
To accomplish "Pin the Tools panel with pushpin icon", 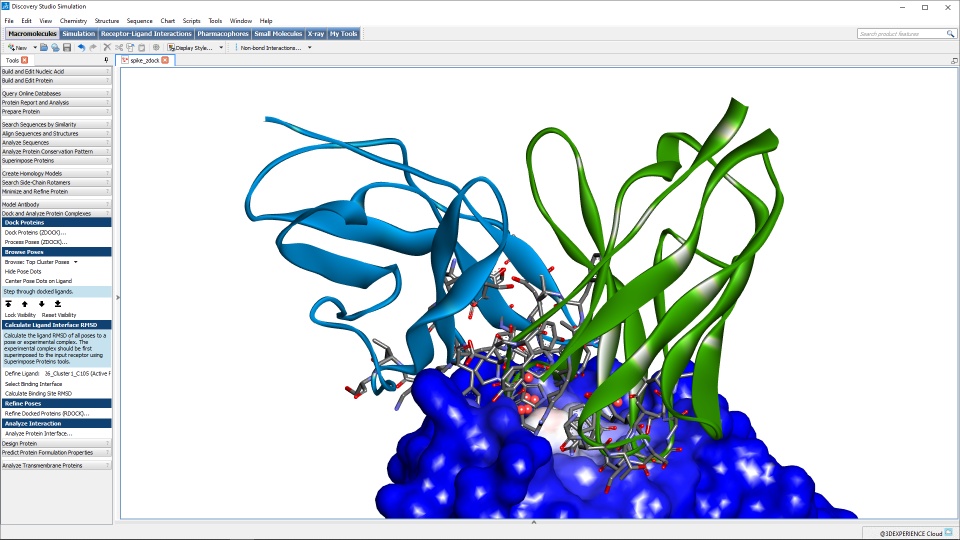I will coord(107,60).
